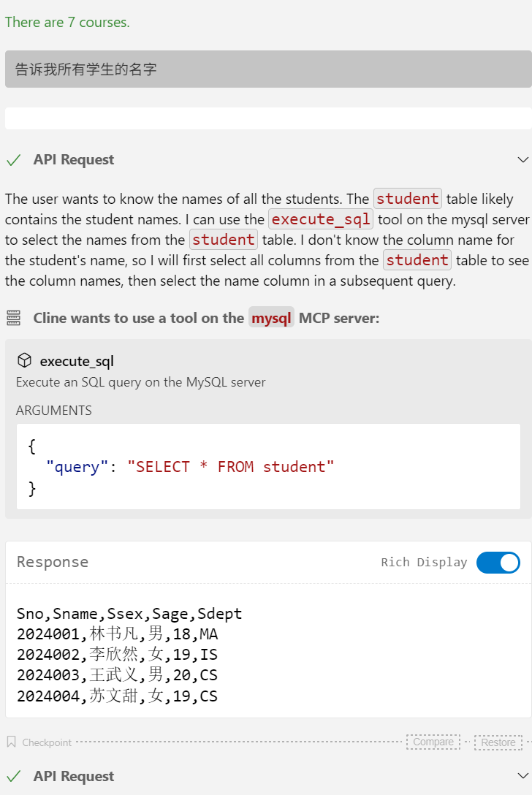Expand the bottom API Request chevron
This screenshot has height=795, width=532.
coord(523,776)
